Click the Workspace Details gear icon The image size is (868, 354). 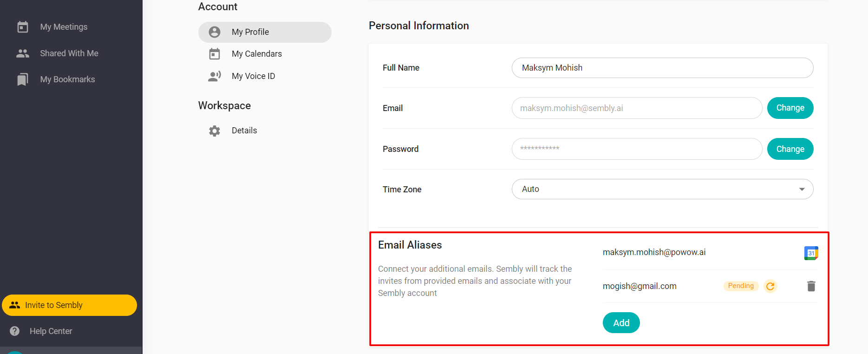click(x=215, y=131)
